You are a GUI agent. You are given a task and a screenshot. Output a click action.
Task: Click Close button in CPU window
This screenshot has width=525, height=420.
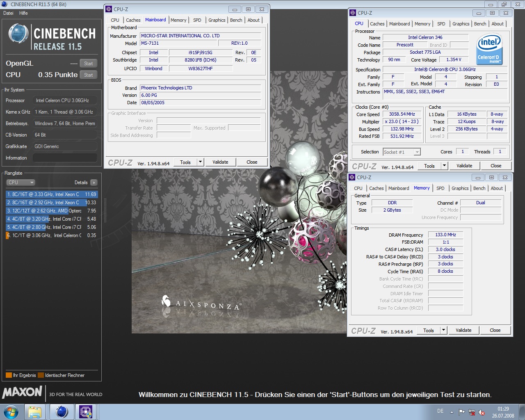tap(496, 166)
